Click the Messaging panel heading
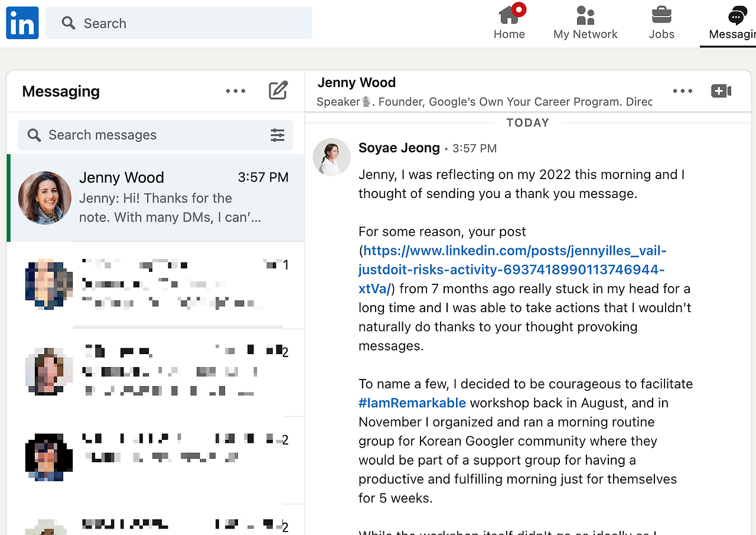 tap(61, 91)
